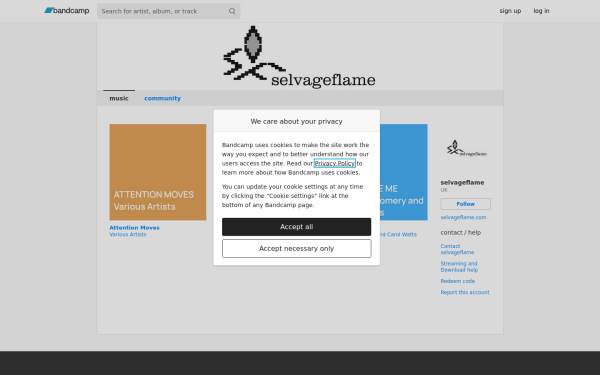Visit the selvageflame.com website link
Screen dimensions: 600x375
point(463,217)
